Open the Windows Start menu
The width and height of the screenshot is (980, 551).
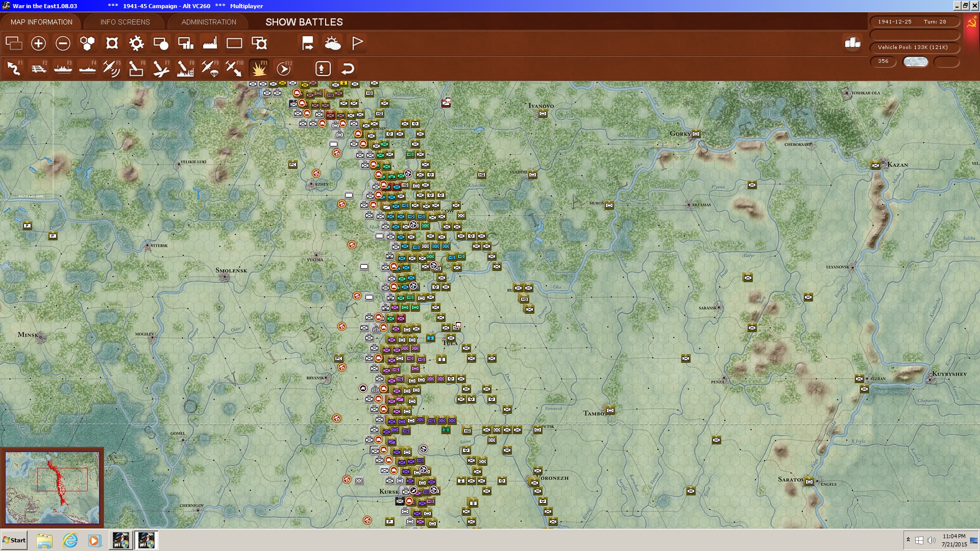[x=14, y=540]
